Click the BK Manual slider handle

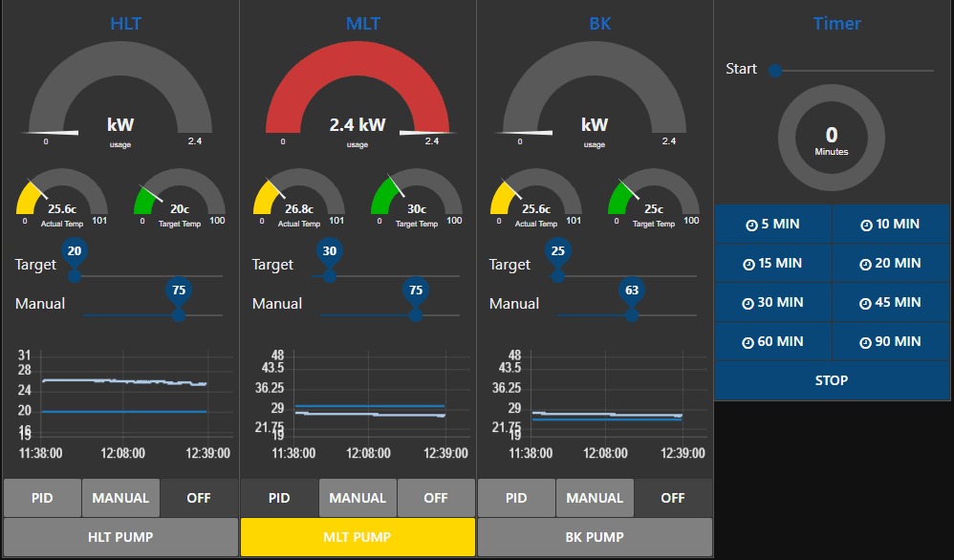pos(632,314)
